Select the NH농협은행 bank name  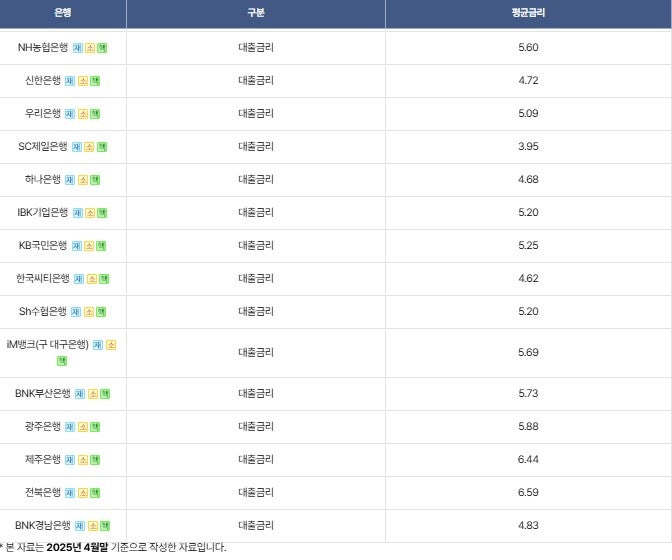[x=43, y=48]
